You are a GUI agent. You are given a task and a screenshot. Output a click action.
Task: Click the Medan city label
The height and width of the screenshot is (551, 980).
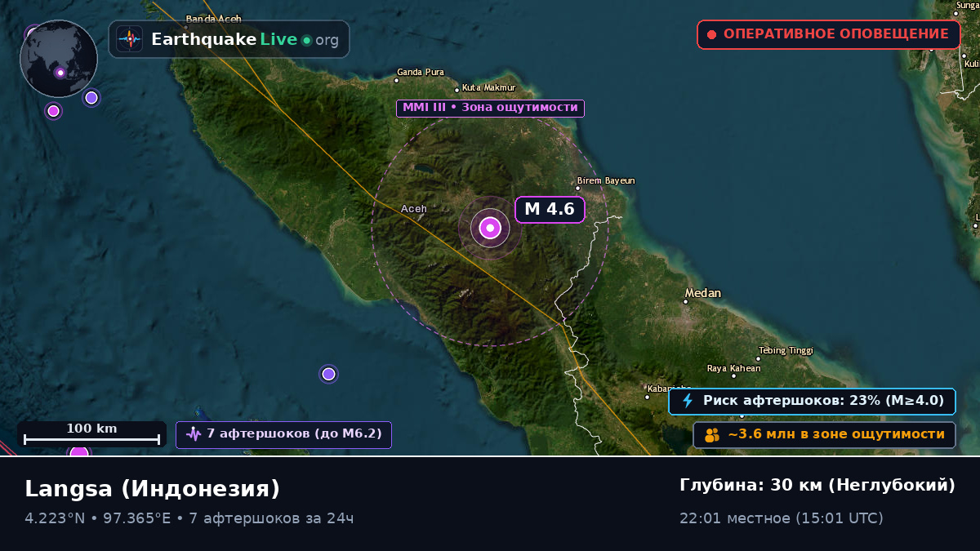[702, 293]
